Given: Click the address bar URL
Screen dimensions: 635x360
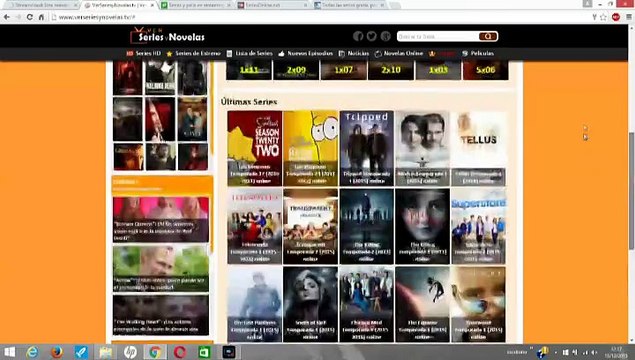Looking at the screenshot, I should (x=97, y=17).
